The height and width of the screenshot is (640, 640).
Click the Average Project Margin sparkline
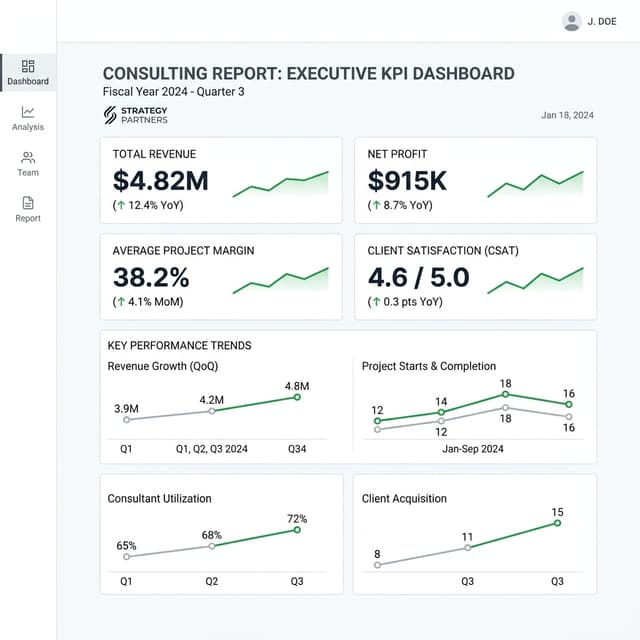(280, 280)
